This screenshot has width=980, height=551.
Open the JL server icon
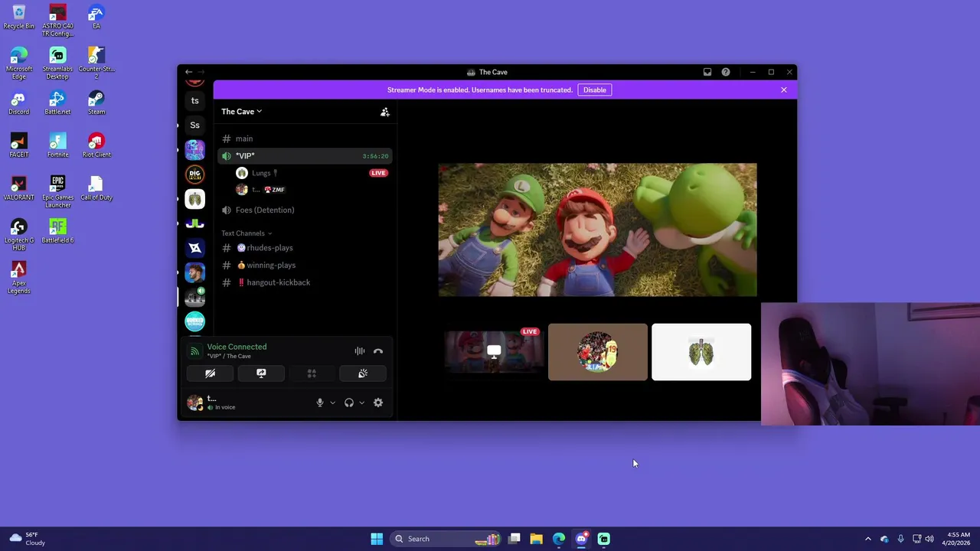(194, 223)
